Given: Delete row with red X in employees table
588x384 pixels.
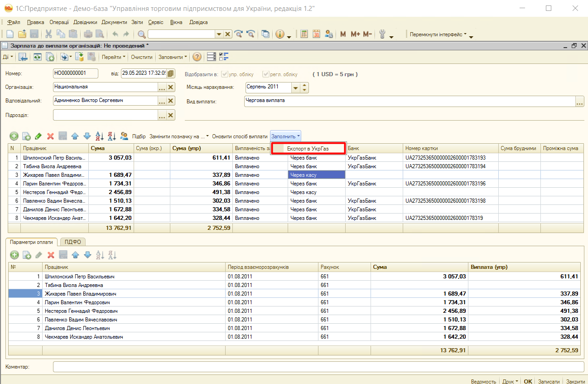Looking at the screenshot, I should 51,136.
